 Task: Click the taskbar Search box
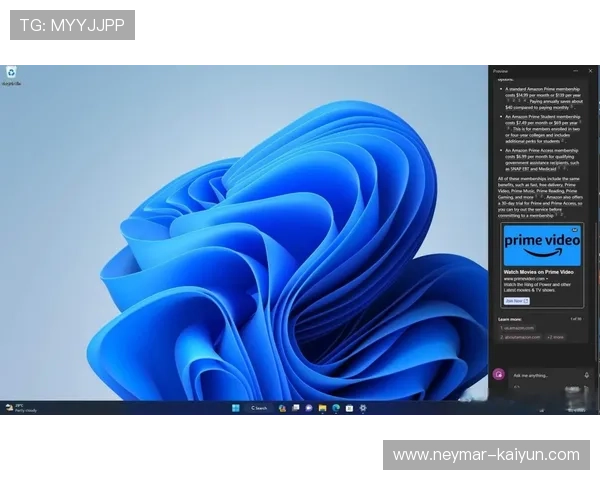tap(259, 408)
